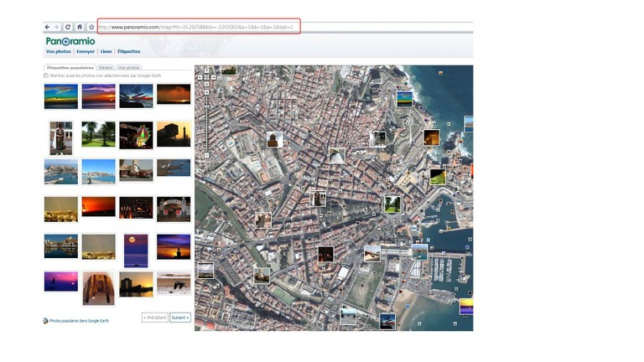The width and height of the screenshot is (644, 362).
Task: Open the Lieux menu link
Action: tap(106, 51)
